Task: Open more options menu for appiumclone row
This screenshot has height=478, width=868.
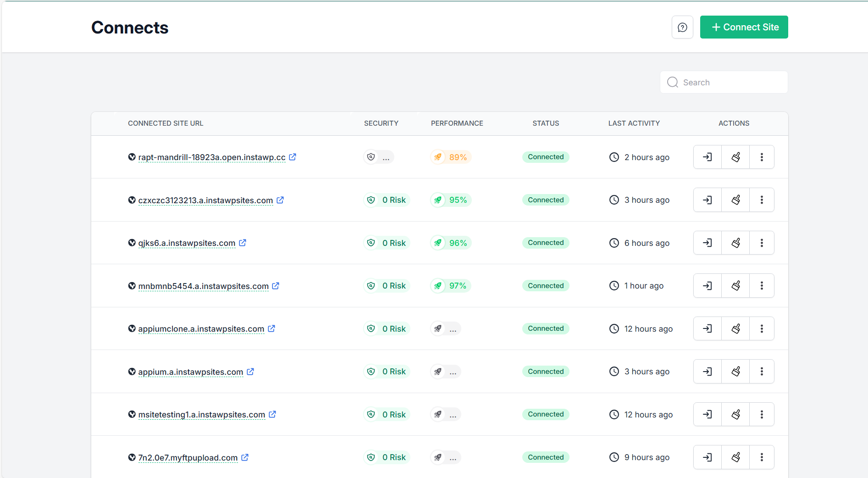Action: 762,328
